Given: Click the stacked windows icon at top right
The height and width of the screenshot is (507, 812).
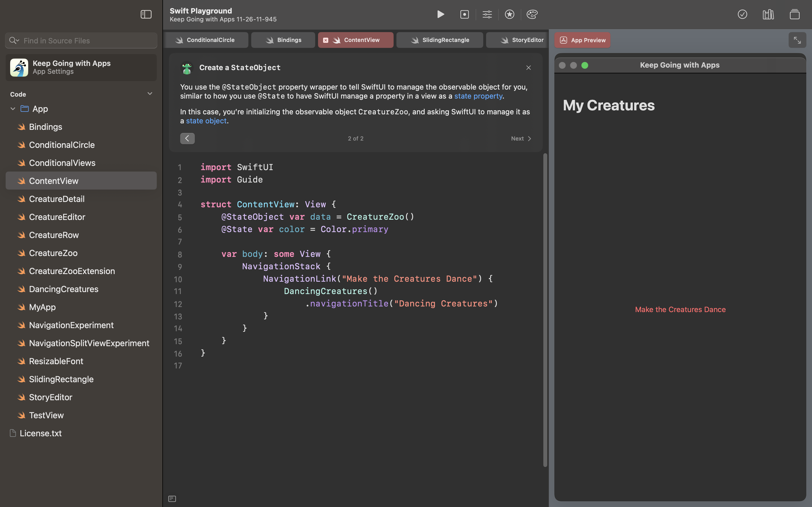Looking at the screenshot, I should [x=794, y=14].
